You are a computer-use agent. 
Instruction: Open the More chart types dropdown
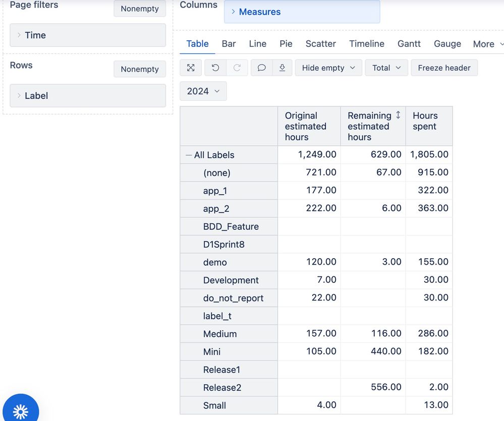point(488,44)
